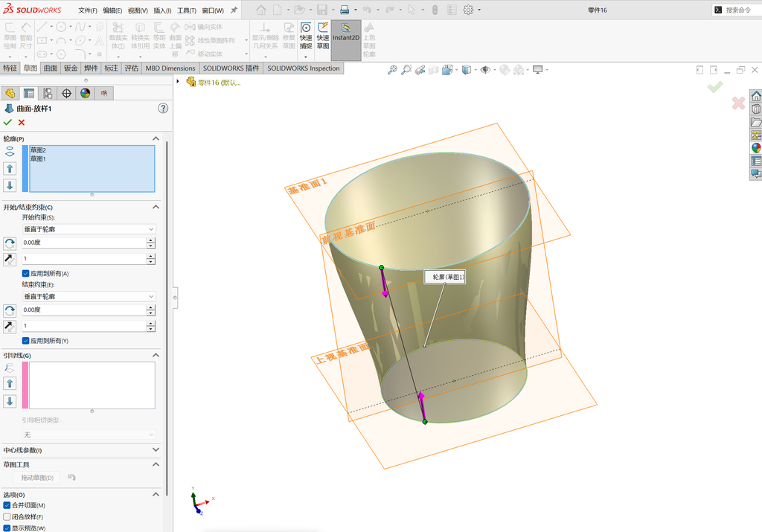
Task: Enable 闭合放样(F) checkbox
Action: (x=7, y=516)
